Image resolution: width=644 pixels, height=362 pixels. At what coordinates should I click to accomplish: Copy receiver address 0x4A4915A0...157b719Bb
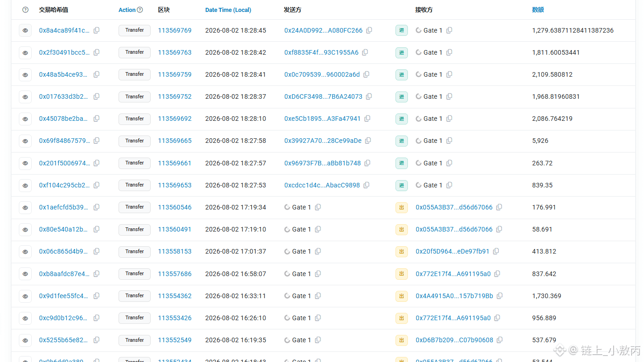500,296
